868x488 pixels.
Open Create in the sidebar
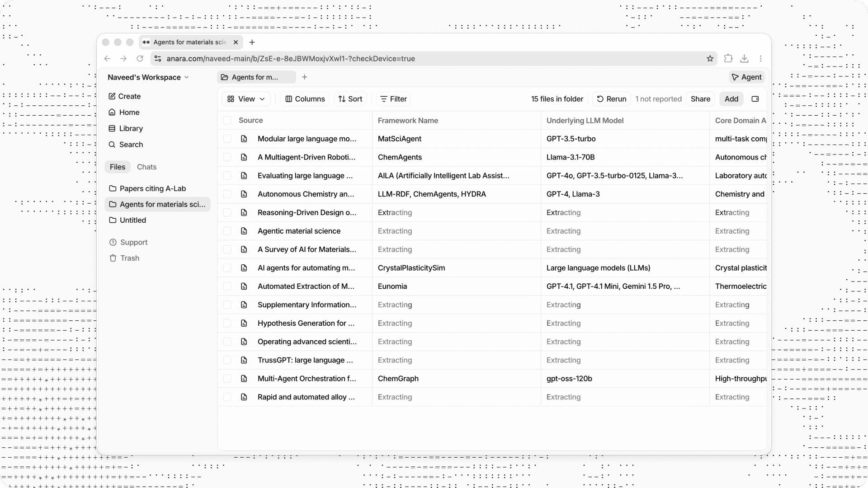[125, 96]
